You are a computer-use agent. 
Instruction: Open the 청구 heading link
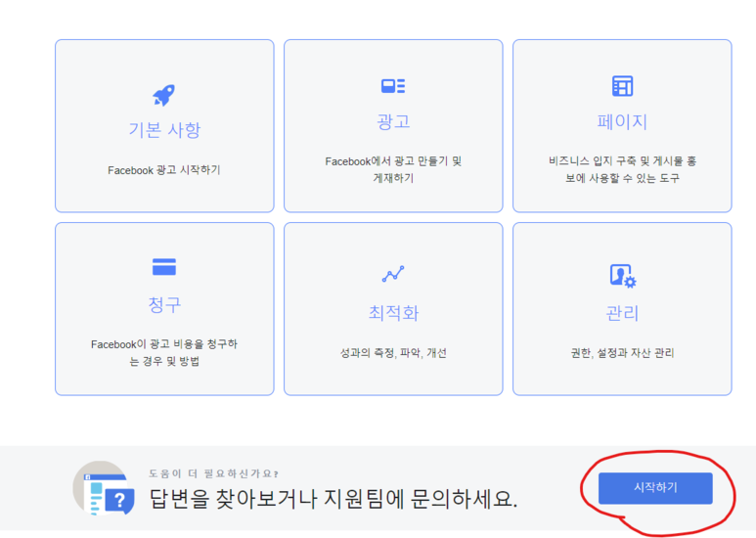(164, 304)
